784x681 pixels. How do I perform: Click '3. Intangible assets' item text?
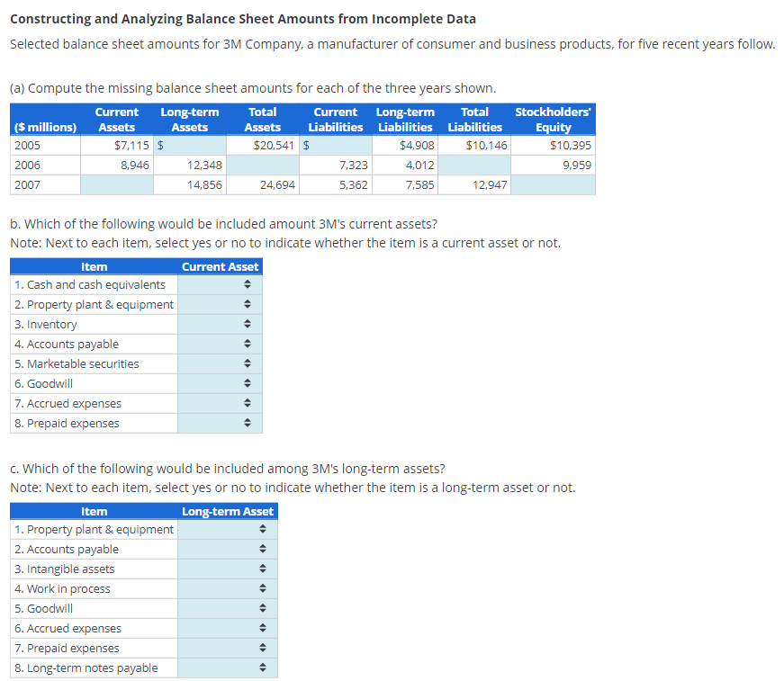pyautogui.click(x=65, y=569)
